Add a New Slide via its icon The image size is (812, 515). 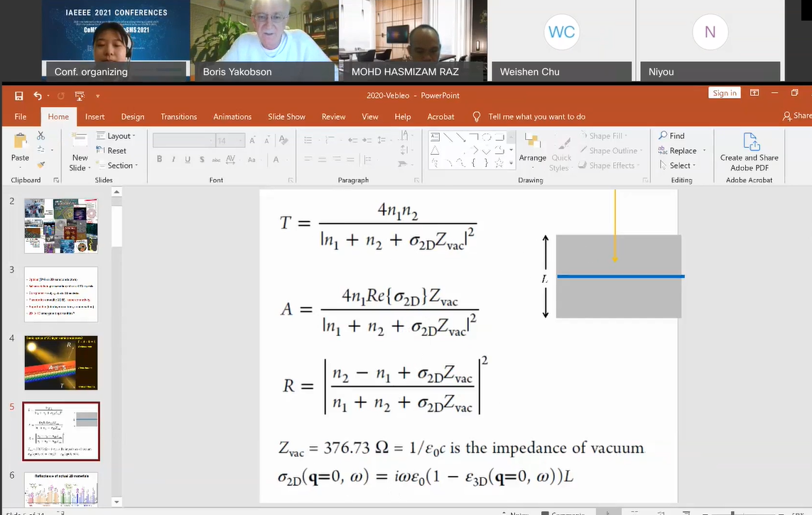click(x=80, y=140)
